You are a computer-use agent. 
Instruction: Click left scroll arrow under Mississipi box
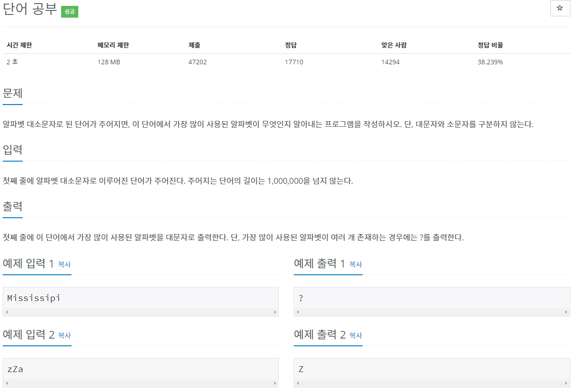7,312
